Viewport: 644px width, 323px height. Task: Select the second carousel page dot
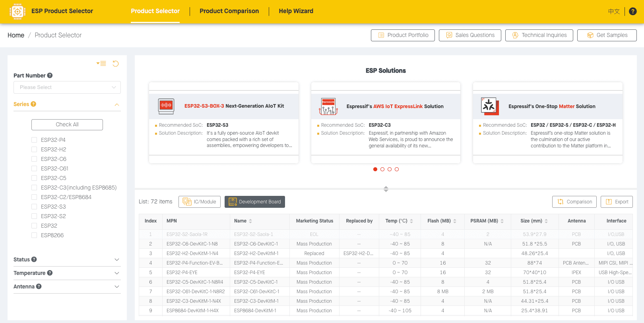382,169
